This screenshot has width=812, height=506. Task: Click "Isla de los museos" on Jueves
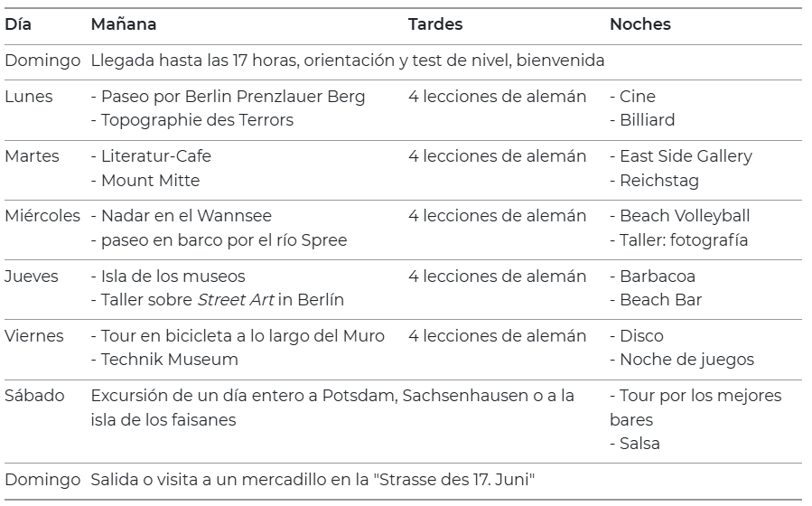click(x=173, y=276)
